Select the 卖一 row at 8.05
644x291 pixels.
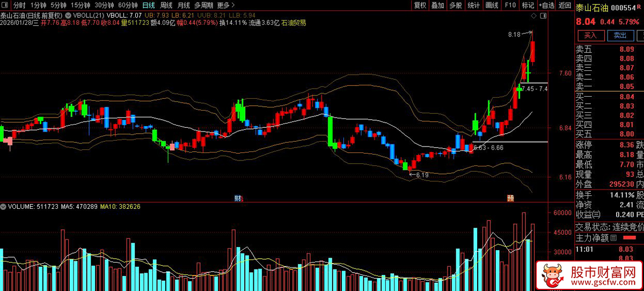609,86
